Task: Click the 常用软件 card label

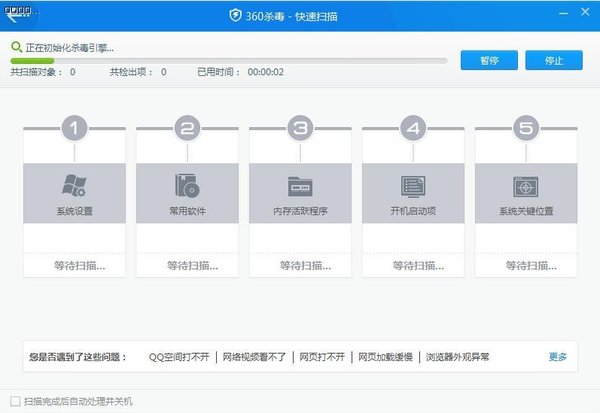Action: (188, 211)
